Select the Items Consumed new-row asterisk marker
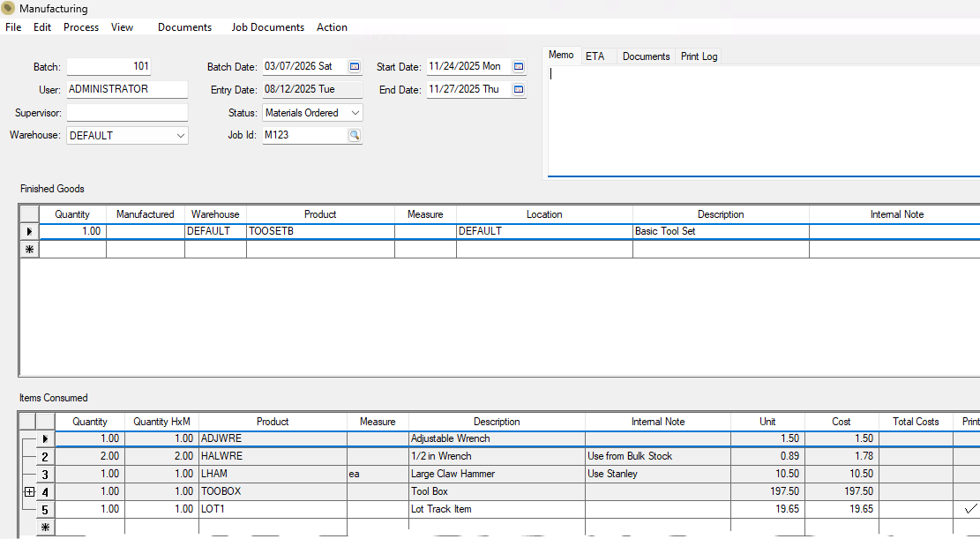Image resolution: width=980 pixels, height=539 pixels. coord(45,527)
